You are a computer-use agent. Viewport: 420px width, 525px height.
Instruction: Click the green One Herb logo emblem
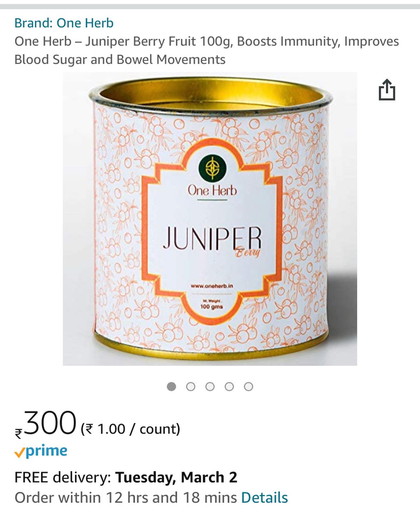click(212, 168)
